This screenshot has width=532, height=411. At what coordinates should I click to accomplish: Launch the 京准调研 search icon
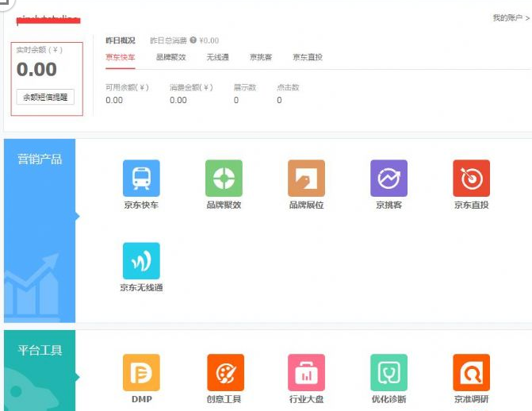(x=471, y=373)
